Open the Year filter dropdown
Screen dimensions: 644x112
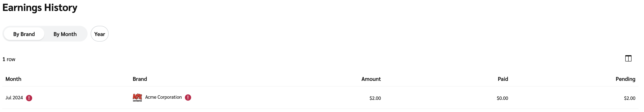(99, 34)
